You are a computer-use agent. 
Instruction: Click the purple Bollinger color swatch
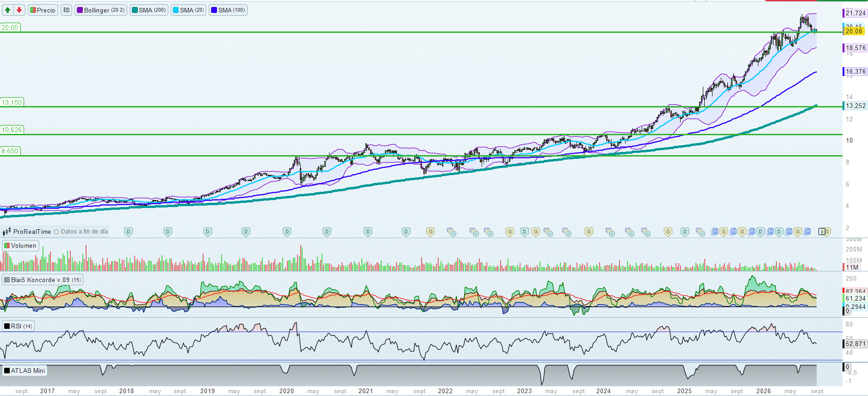point(80,10)
